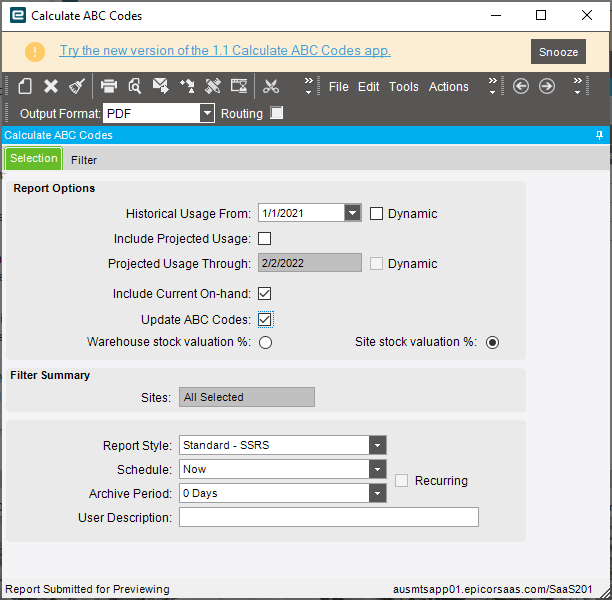Open the Tools menu

[x=404, y=87]
